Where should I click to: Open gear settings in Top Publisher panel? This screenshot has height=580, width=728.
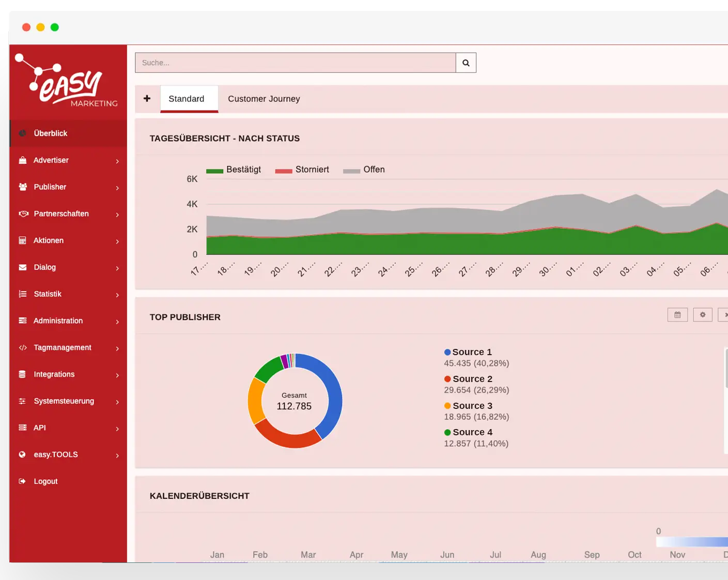(702, 314)
